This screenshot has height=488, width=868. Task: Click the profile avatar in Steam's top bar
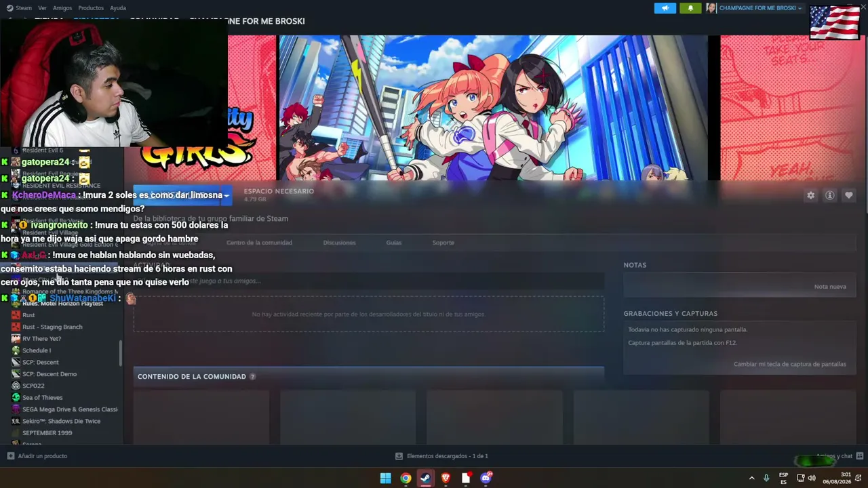pos(711,8)
